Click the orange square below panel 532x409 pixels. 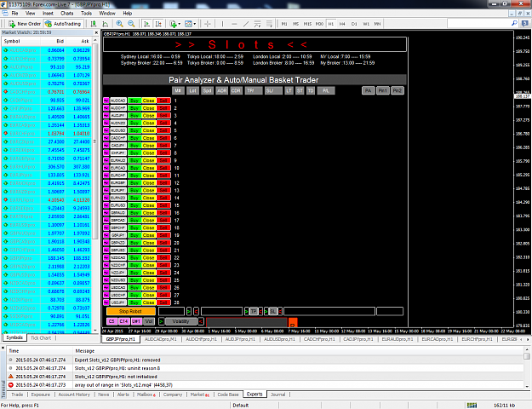tap(293, 322)
